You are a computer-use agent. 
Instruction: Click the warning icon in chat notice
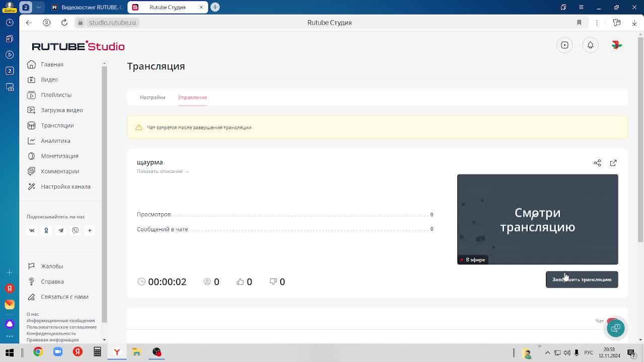139,128
